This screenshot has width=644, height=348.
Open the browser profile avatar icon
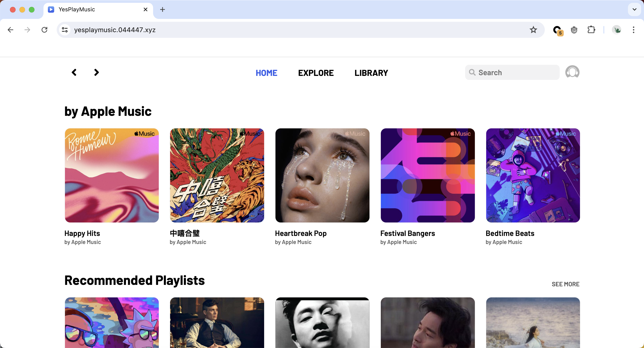click(617, 30)
